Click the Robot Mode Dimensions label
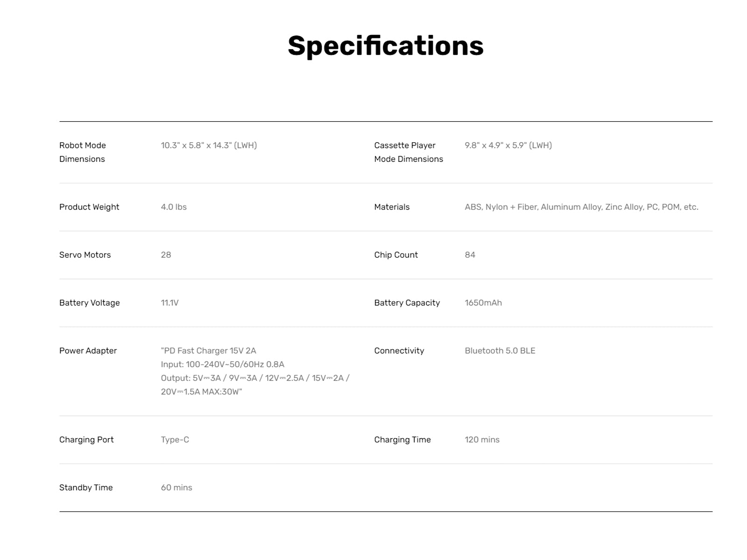 point(82,152)
